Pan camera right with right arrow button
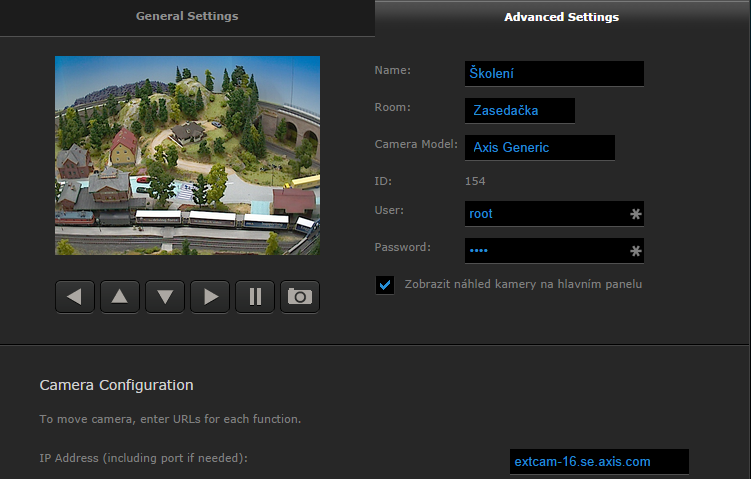The width and height of the screenshot is (751, 479). click(x=210, y=297)
